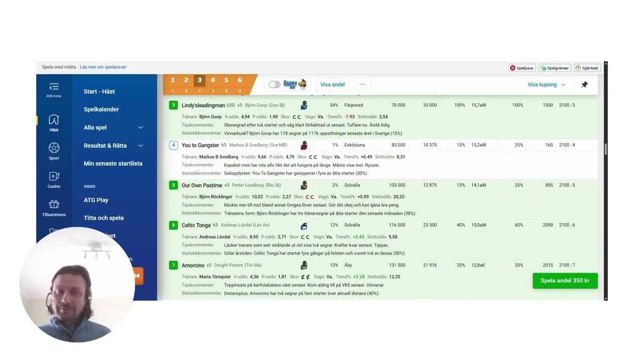
Task: Switch to race leg 4 tab
Action: [213, 84]
